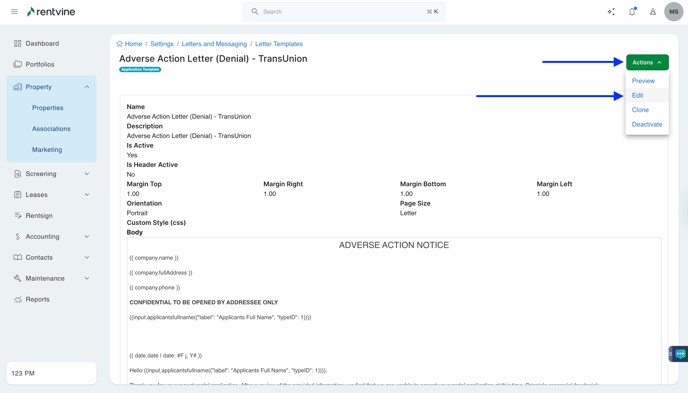This screenshot has width=688, height=393.
Task: Choose Deactivate from Actions menu
Action: [647, 124]
